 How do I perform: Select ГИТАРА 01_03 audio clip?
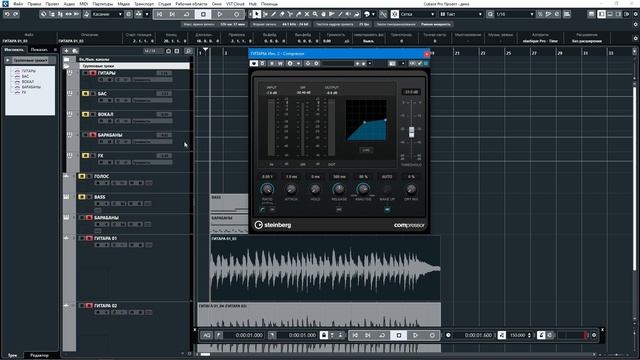(x=325, y=268)
